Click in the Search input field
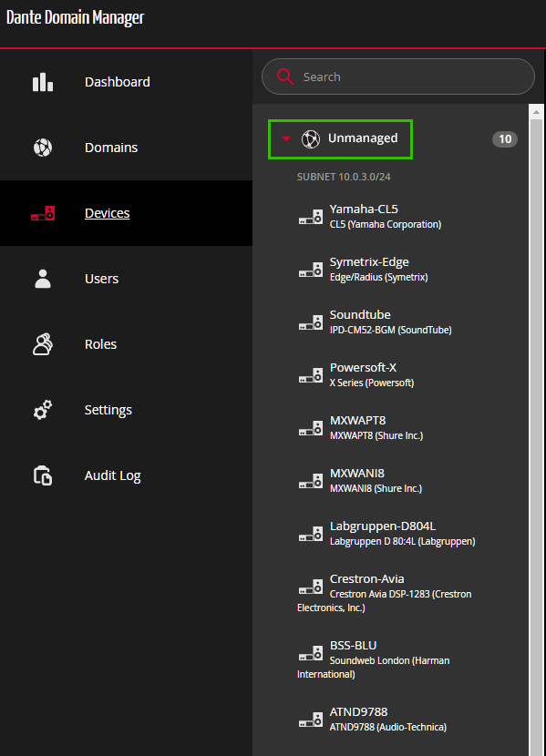The width and height of the screenshot is (546, 756). [398, 77]
